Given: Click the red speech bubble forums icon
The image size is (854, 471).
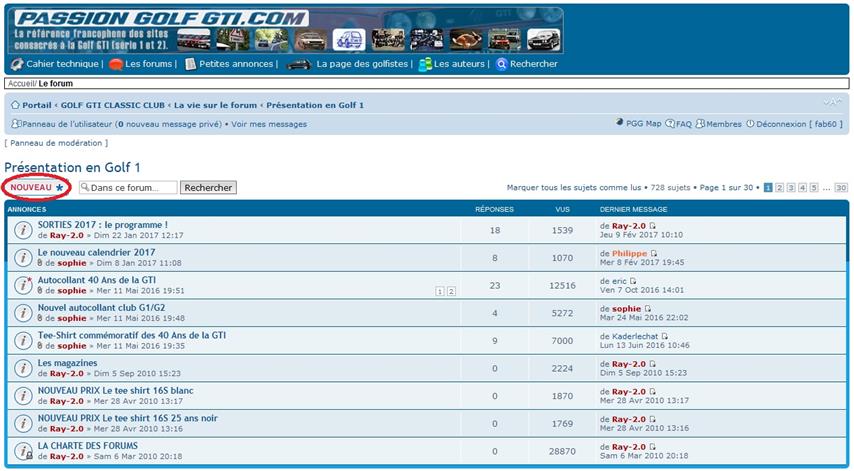Looking at the screenshot, I should click(115, 64).
